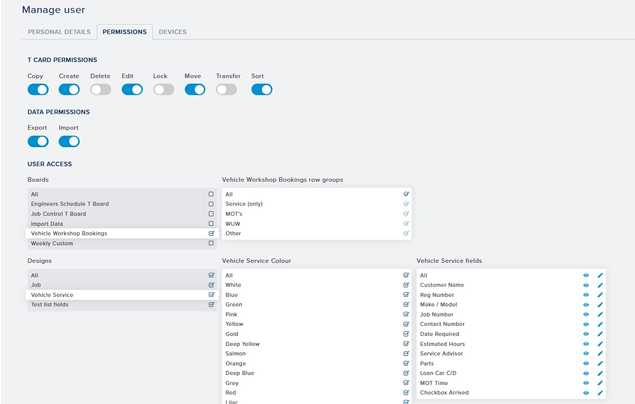Click the pencil icon for Service Advisor
Screen dimensions: 635x404
click(600, 353)
